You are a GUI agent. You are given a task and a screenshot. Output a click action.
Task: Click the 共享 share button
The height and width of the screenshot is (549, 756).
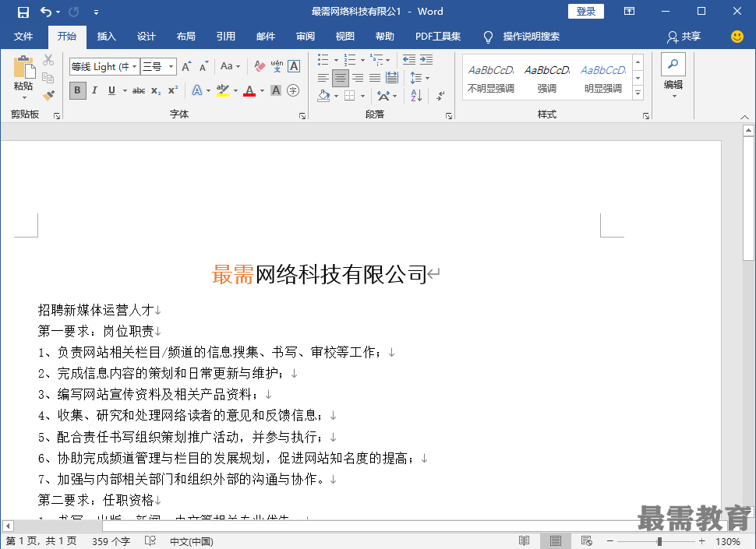click(684, 37)
